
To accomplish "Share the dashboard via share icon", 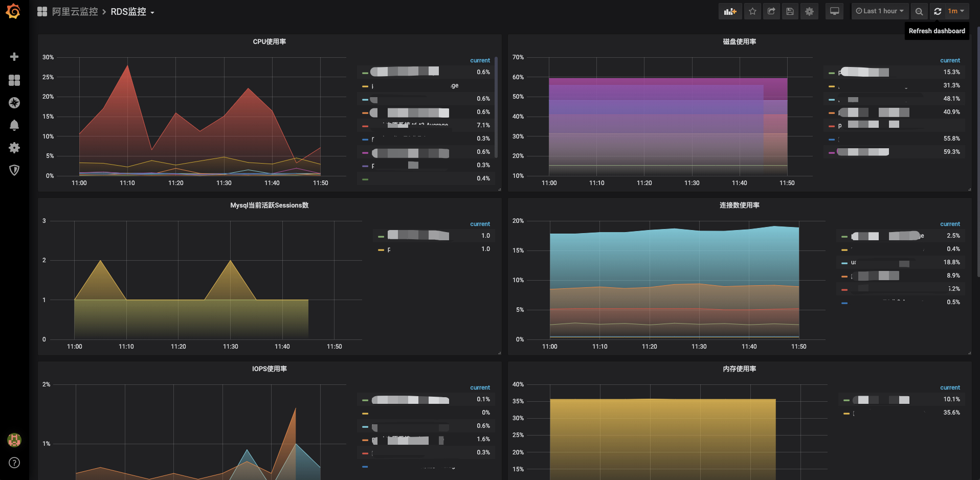I will (x=771, y=11).
